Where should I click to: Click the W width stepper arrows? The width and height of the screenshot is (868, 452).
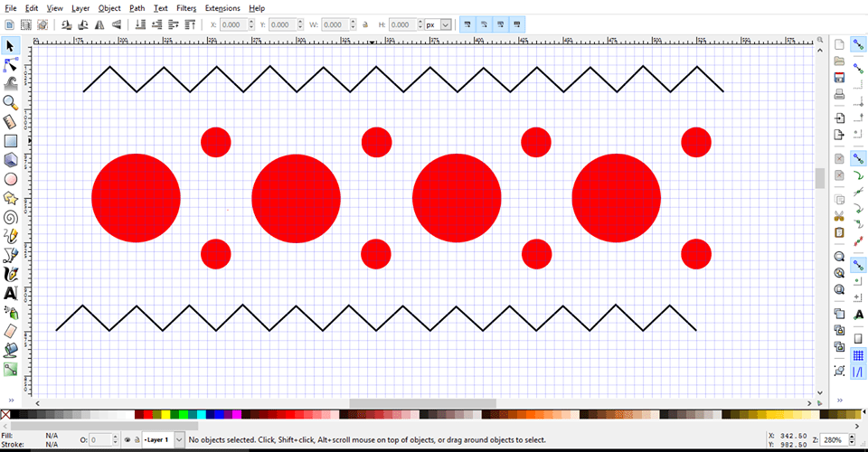pos(353,24)
